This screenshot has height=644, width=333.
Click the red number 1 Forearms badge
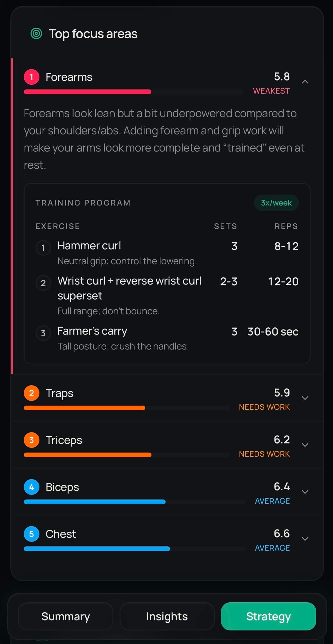click(x=32, y=77)
